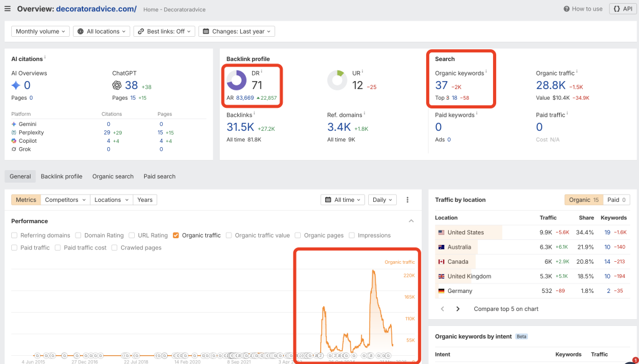This screenshot has width=639, height=364.
Task: Uncheck the Organic traffic checkbox
Action: (x=175, y=236)
